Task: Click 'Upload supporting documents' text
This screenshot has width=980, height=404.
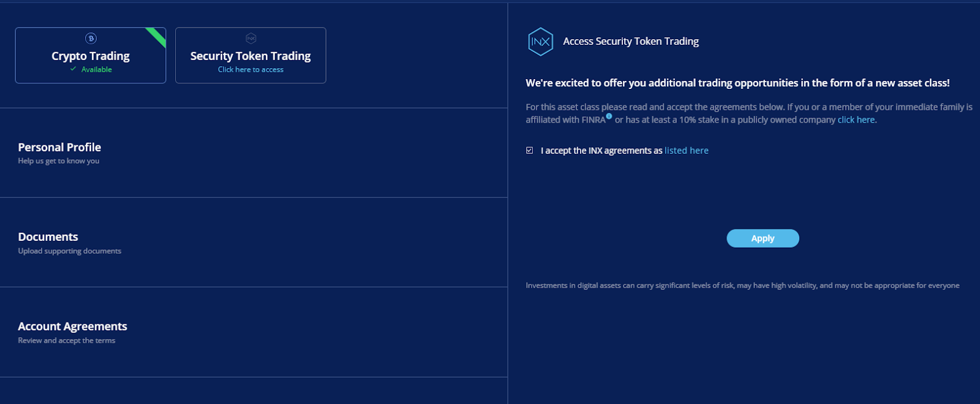Action: coord(70,251)
